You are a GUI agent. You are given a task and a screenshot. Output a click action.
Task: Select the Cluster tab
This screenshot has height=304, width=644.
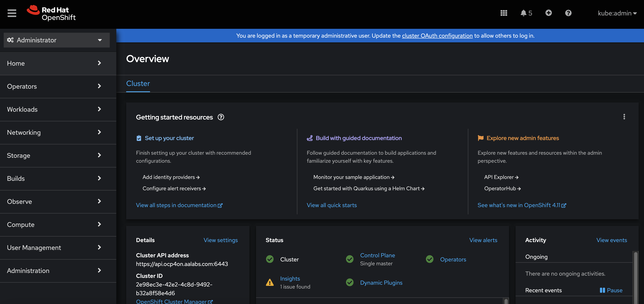(x=138, y=84)
